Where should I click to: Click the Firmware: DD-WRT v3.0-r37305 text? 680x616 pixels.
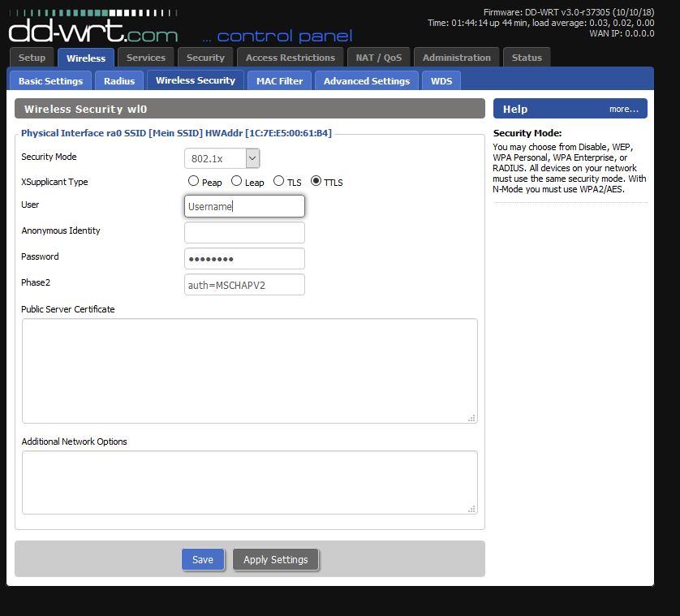569,12
